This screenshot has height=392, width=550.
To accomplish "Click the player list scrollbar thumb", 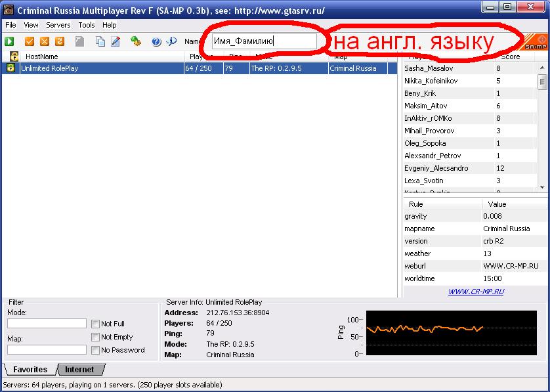I will (542, 82).
